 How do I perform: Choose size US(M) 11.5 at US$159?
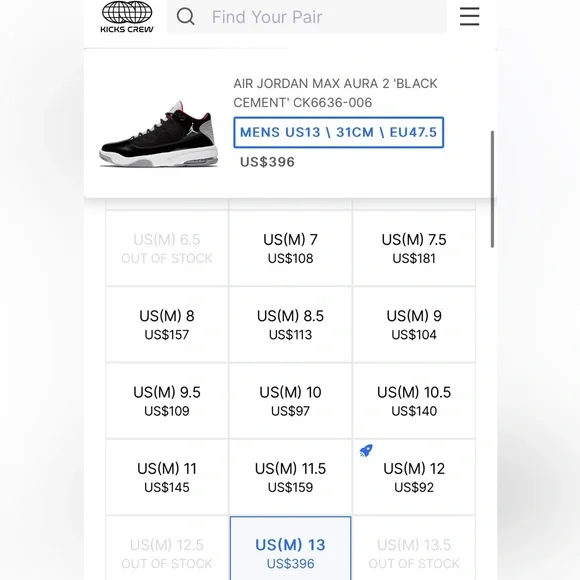[x=290, y=477]
